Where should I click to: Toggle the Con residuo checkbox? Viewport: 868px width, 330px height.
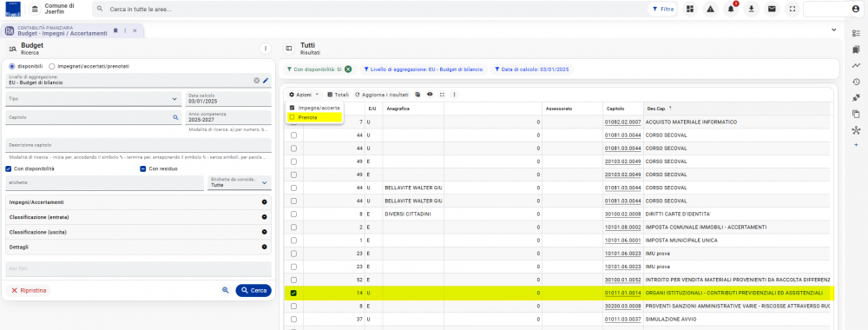[x=143, y=168]
